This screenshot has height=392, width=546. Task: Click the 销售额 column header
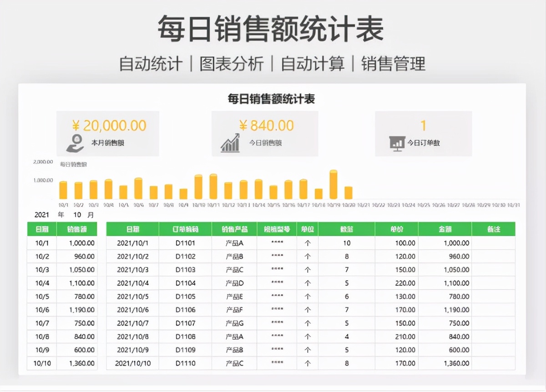(x=78, y=229)
